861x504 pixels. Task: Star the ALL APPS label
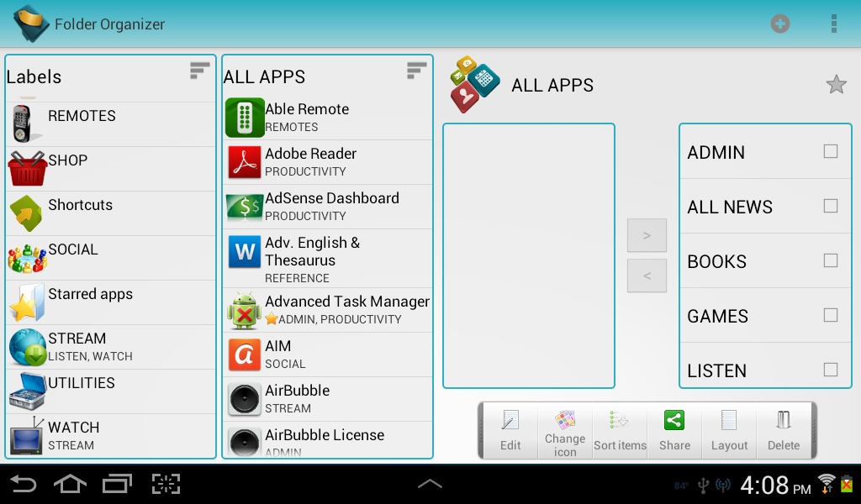[836, 85]
